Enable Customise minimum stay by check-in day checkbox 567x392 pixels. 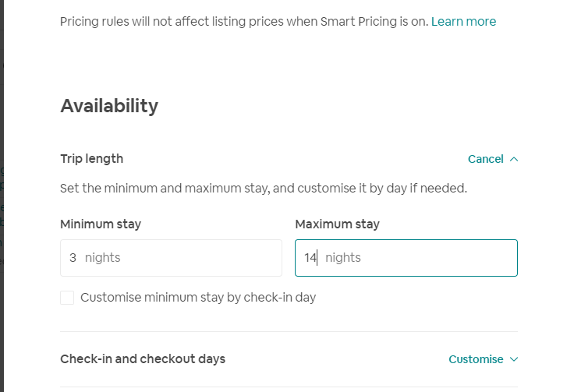click(67, 298)
